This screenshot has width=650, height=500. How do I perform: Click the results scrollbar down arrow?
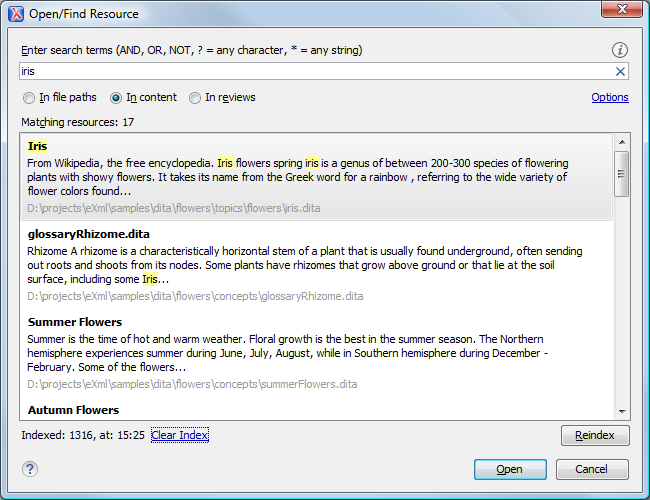click(621, 411)
